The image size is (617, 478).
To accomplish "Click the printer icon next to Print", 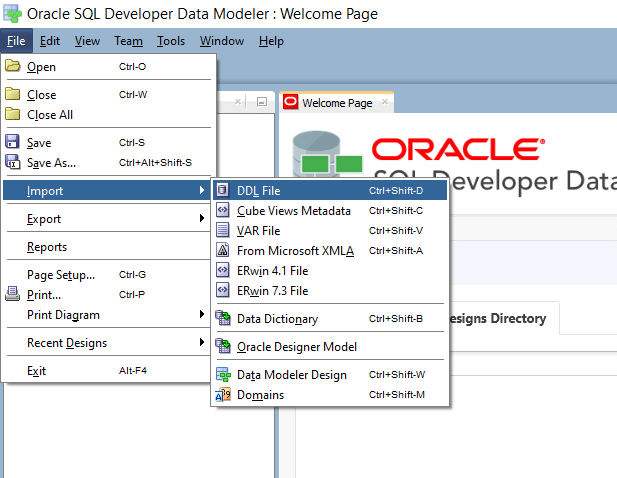I will tap(12, 294).
